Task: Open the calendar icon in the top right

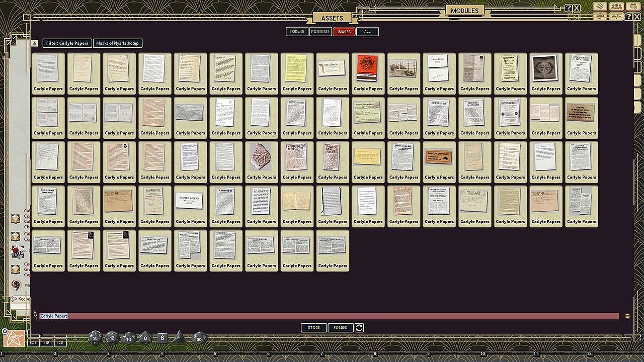Action: pos(633,7)
